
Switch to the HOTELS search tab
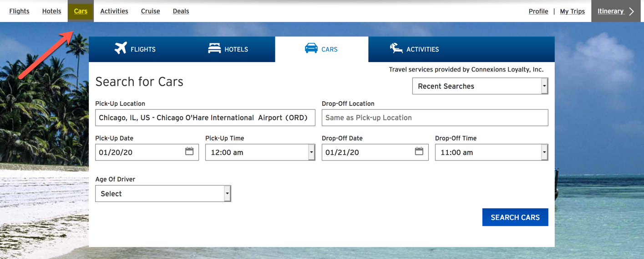point(228,49)
